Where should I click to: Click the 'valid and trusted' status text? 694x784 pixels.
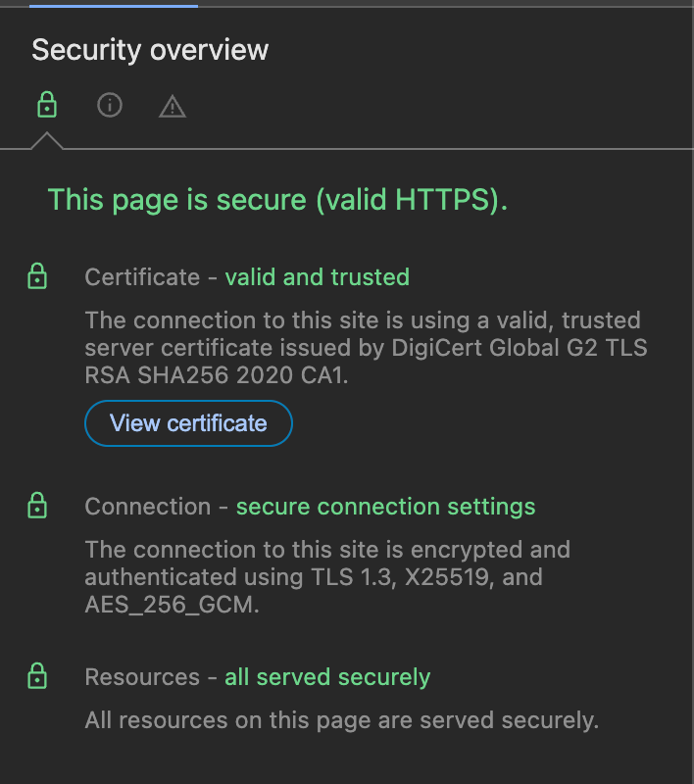click(317, 277)
